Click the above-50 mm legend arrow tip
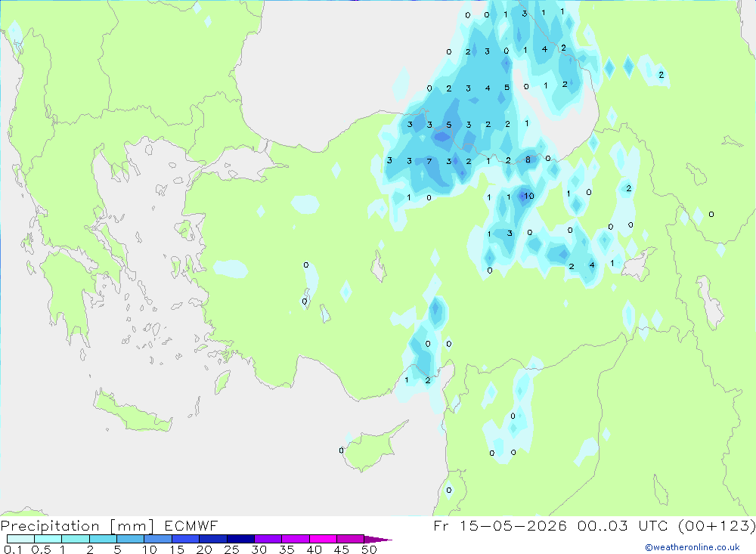The height and width of the screenshot is (554, 756). 378,539
